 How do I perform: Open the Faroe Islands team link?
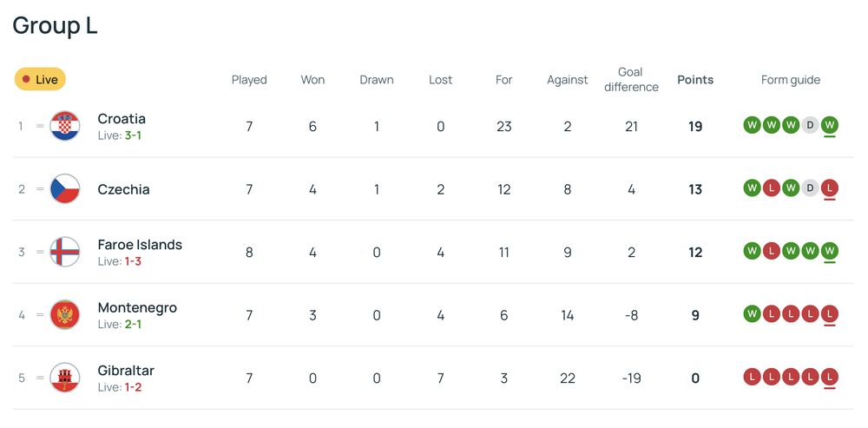[140, 245]
